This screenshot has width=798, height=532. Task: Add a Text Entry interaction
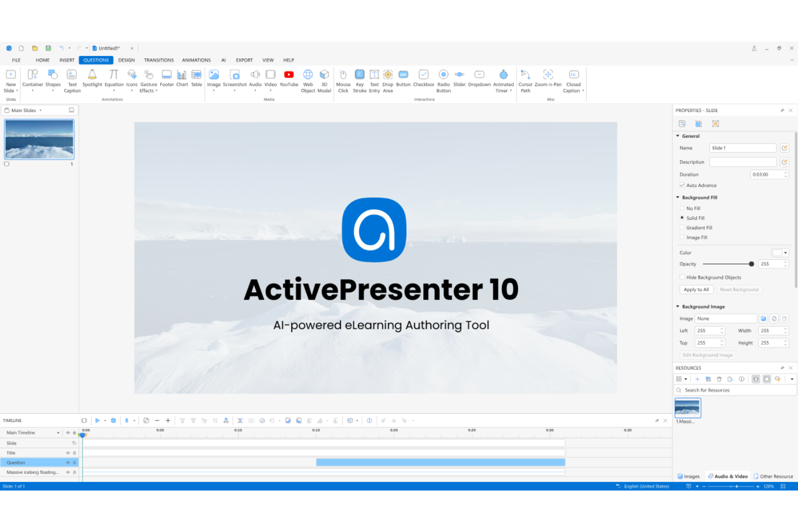374,81
